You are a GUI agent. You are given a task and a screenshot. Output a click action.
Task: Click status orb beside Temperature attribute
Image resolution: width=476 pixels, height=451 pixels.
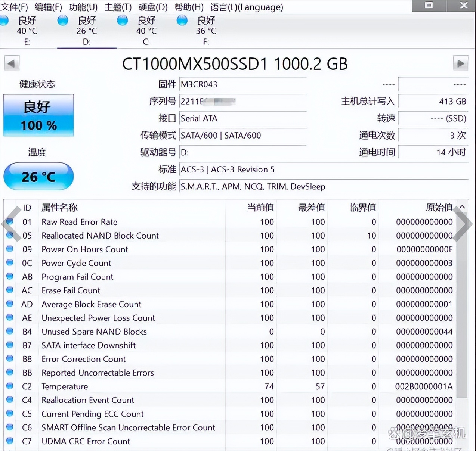[10, 386]
